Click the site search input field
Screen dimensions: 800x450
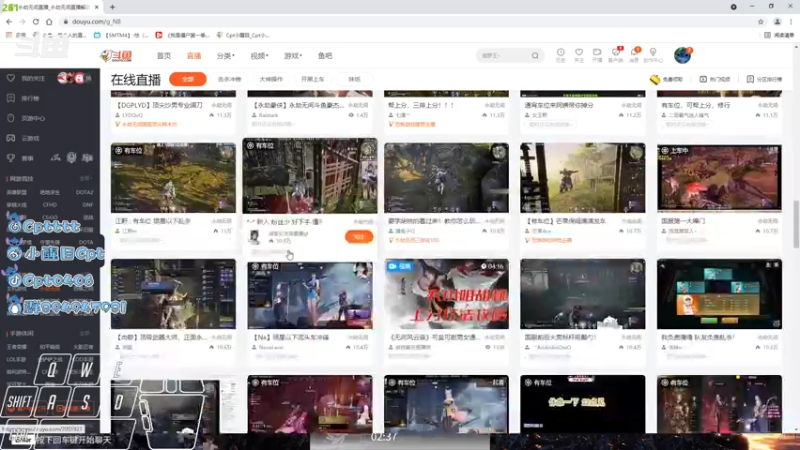click(503, 56)
